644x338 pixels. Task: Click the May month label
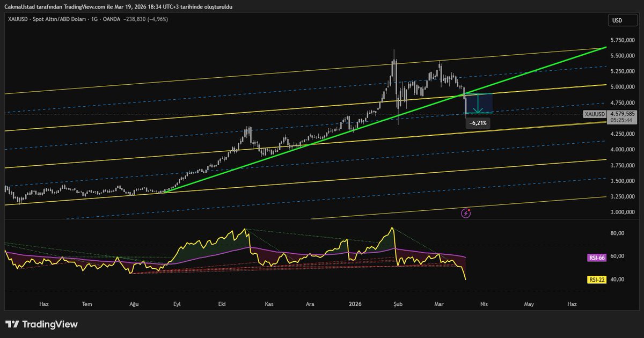click(529, 304)
